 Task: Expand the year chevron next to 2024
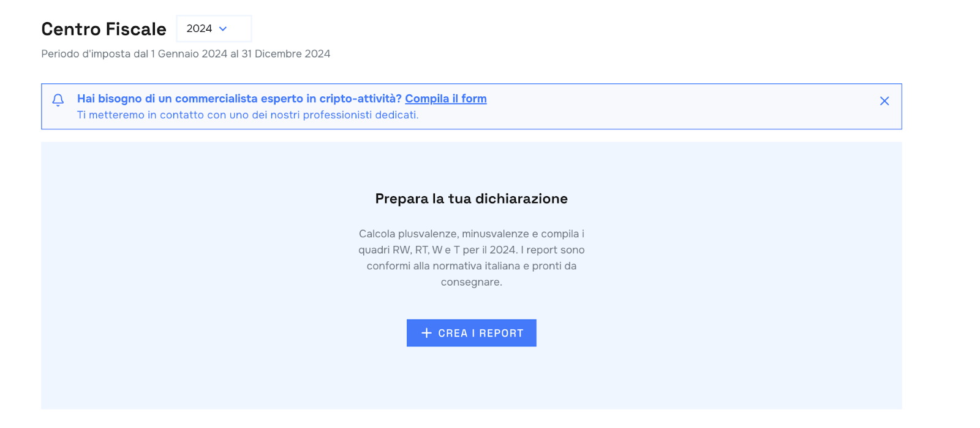coord(223,29)
